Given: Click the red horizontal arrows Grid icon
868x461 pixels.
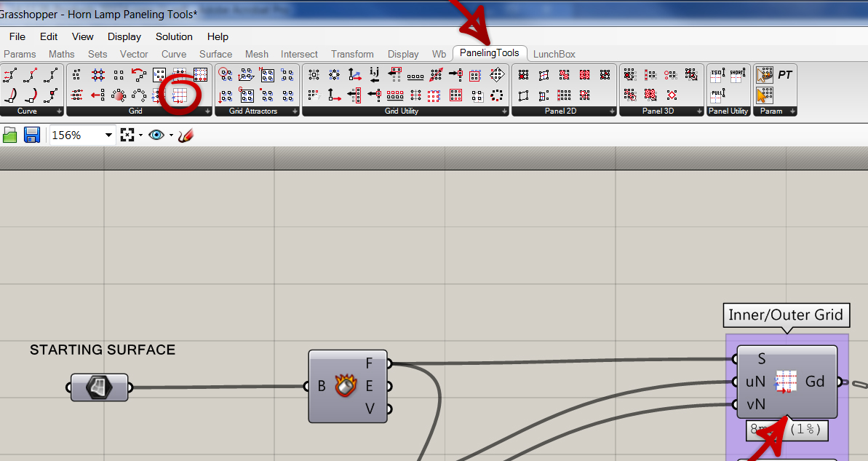Looking at the screenshot, I should (78, 95).
